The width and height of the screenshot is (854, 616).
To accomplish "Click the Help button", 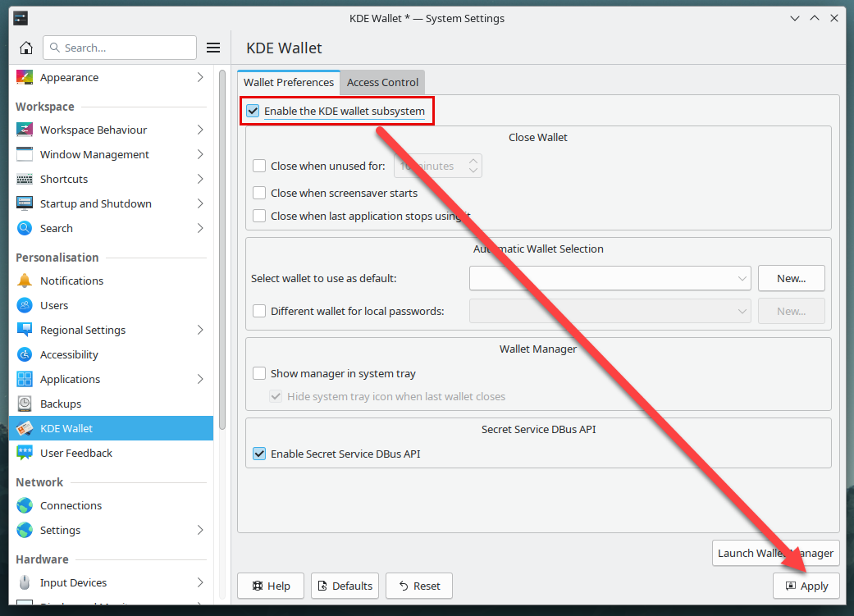I will point(271,586).
